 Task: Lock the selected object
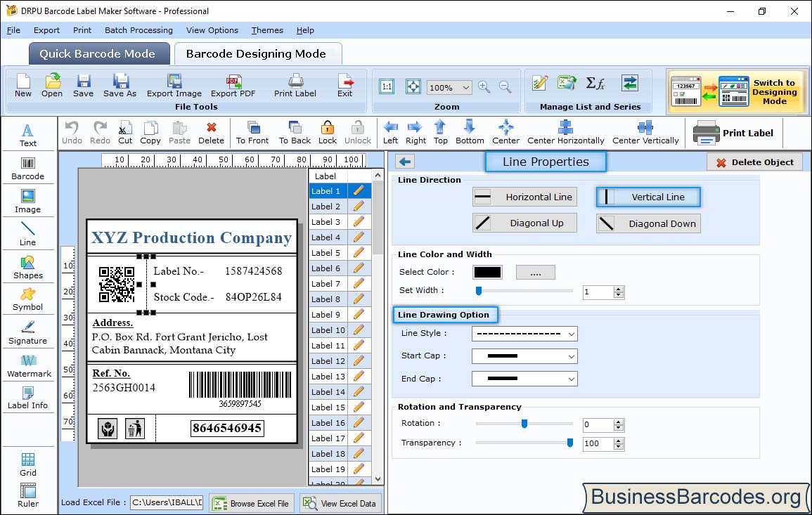click(328, 133)
